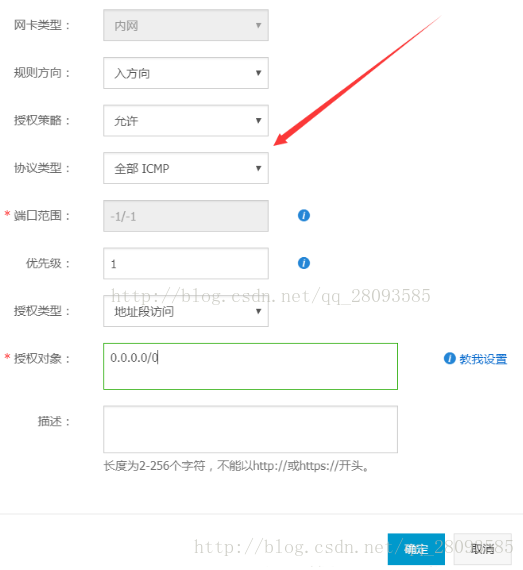This screenshot has height=570, width=523.
Task: Open the 规则方向 dropdown showing 入方向
Action: pyautogui.click(x=186, y=73)
